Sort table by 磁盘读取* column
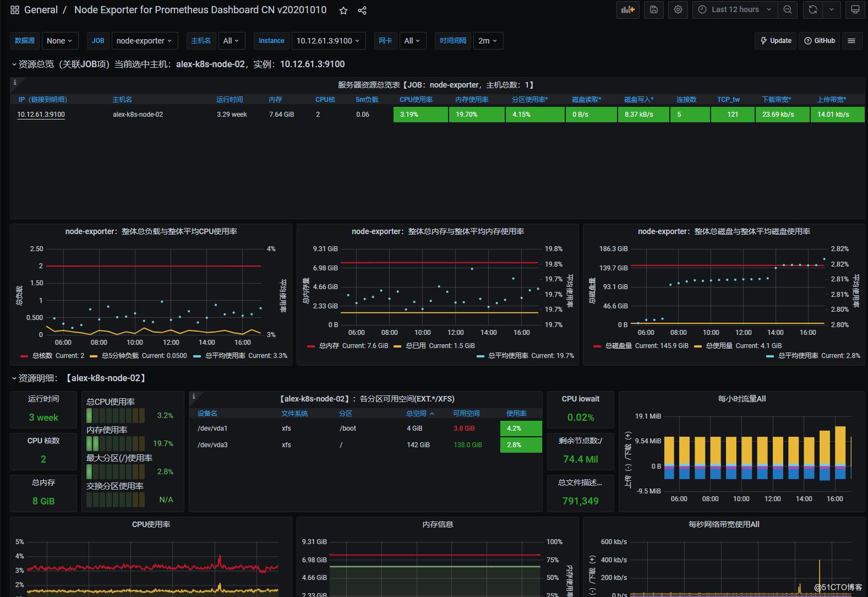 (587, 100)
